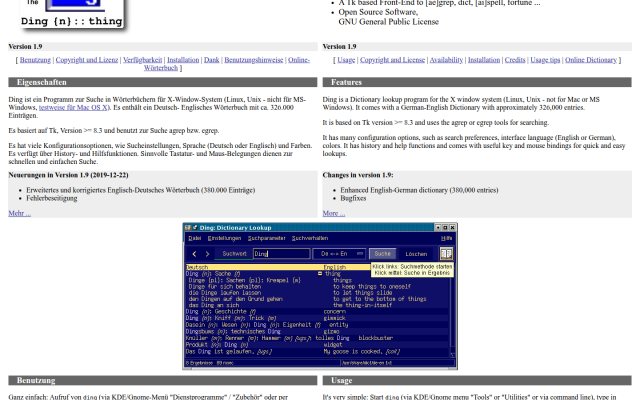Select result row 'Ding {n}; Geschichte {f}'
This screenshot has height=400, width=640.
click(221, 311)
